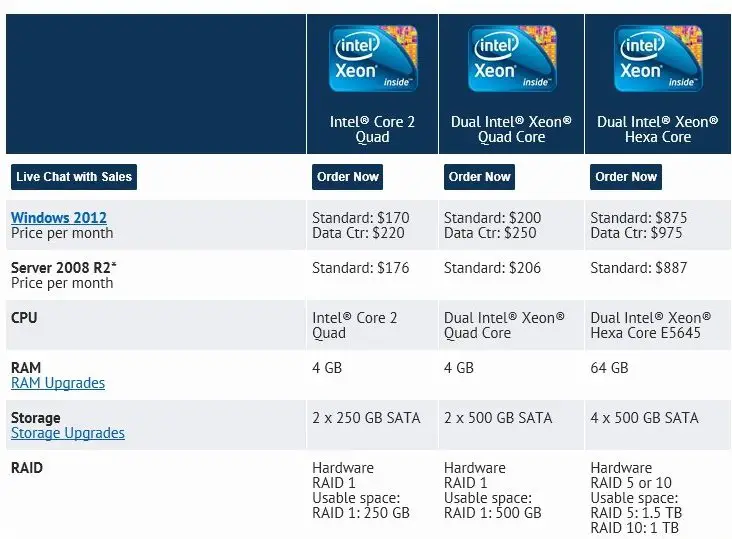732x539 pixels.
Task: Select the Data Ctr: $975 price text
Action: [636, 233]
